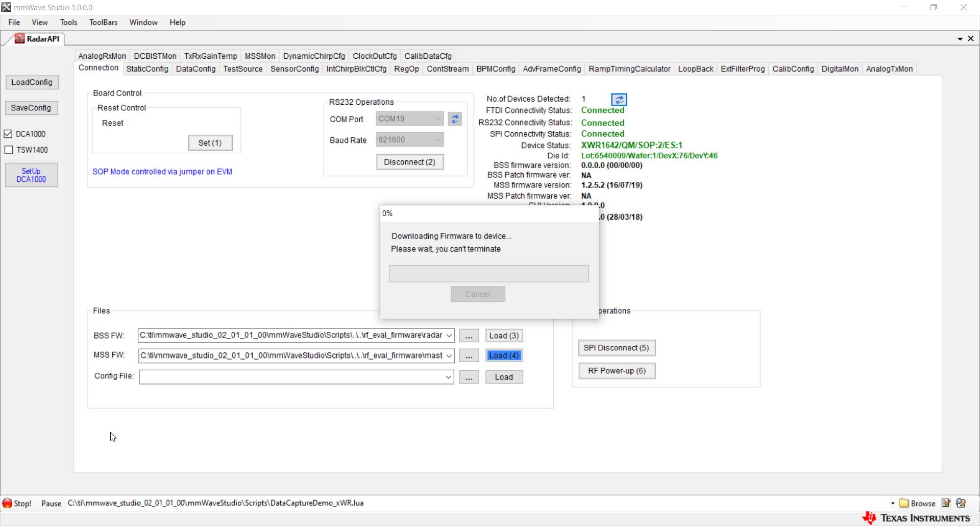Close the RadarAPI document panel
Image resolution: width=980 pixels, height=526 pixels.
[971, 38]
